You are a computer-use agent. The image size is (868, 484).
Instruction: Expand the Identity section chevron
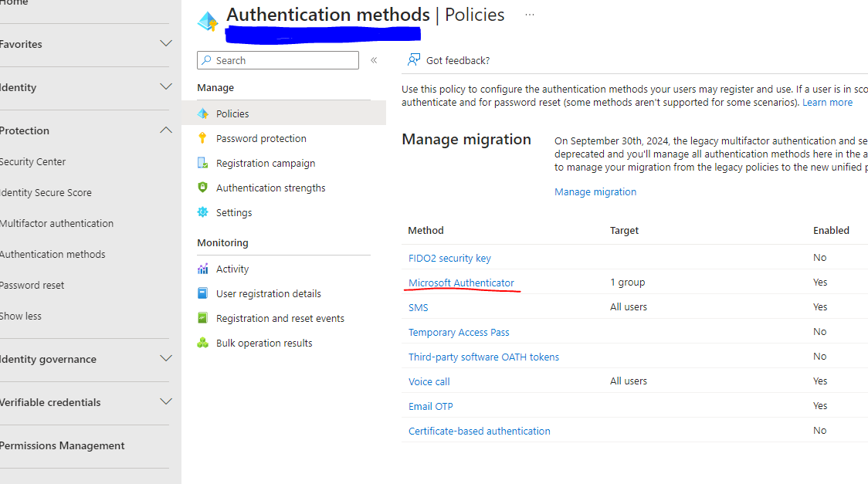[x=165, y=86]
